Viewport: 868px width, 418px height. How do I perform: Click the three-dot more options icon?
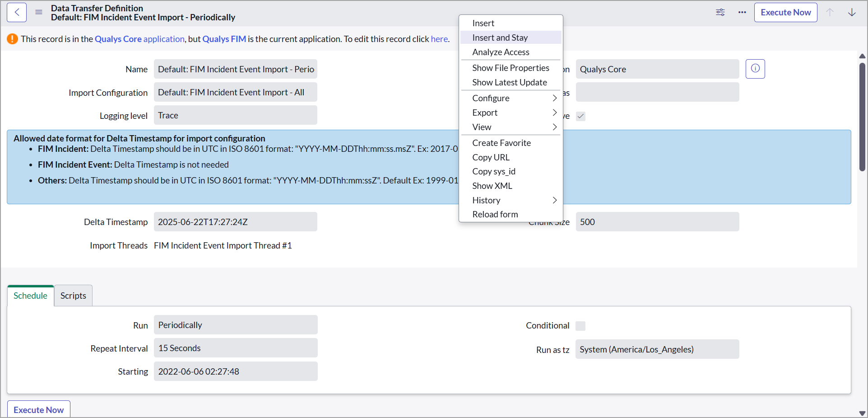pyautogui.click(x=742, y=12)
